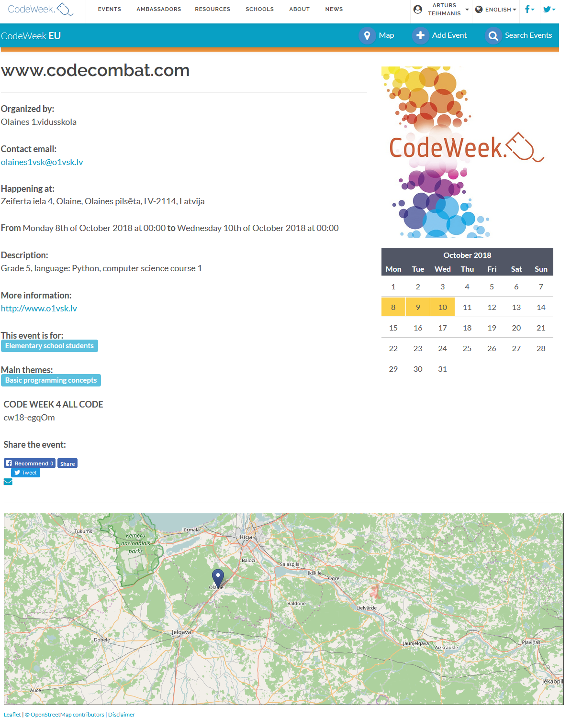The image size is (571, 728).
Task: Select the Basic programming concepts tag
Action: pyautogui.click(x=51, y=380)
